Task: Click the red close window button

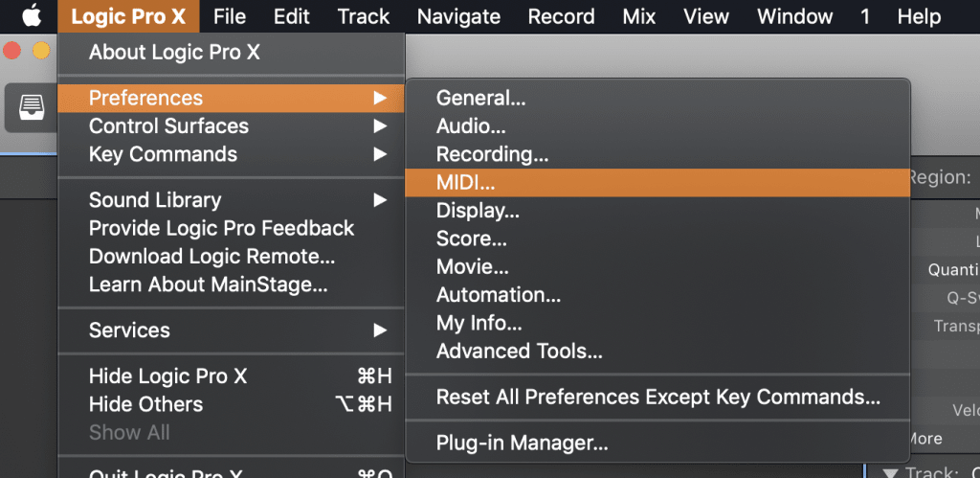Action: click(x=11, y=51)
